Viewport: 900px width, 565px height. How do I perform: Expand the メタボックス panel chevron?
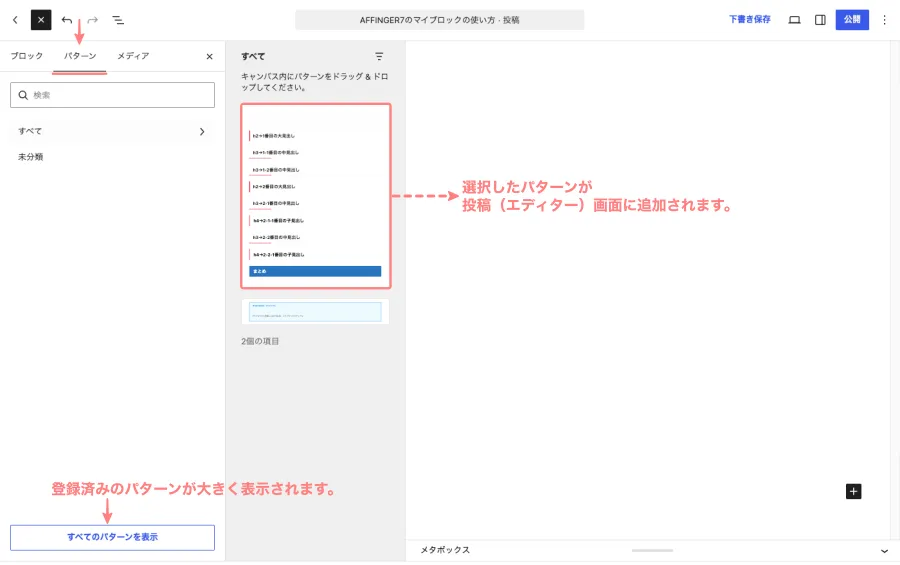[885, 551]
